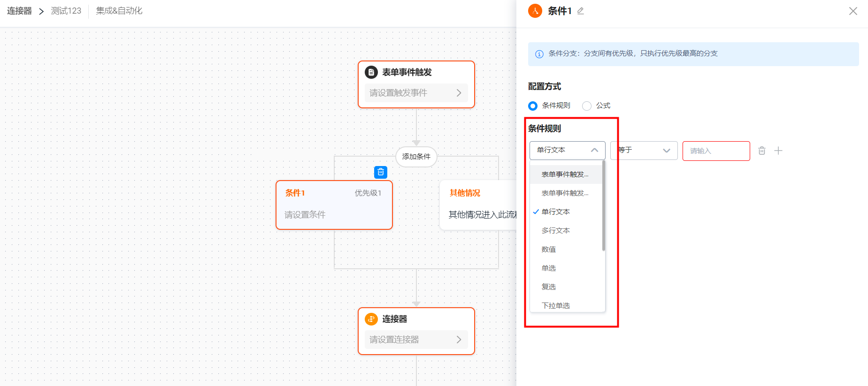Click the 连接器 breadcrumb link
868x386 pixels.
(19, 11)
